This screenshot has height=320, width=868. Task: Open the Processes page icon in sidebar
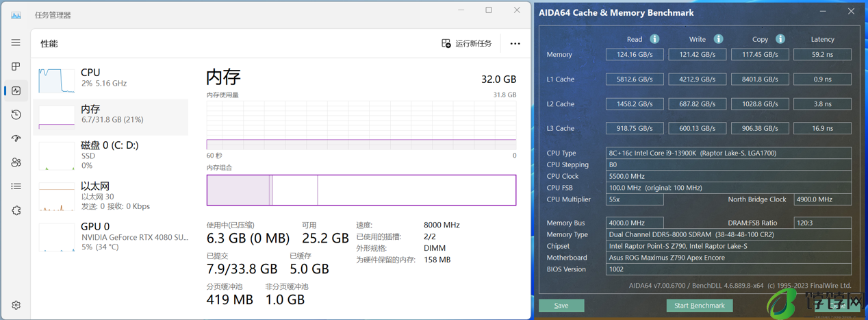click(16, 66)
